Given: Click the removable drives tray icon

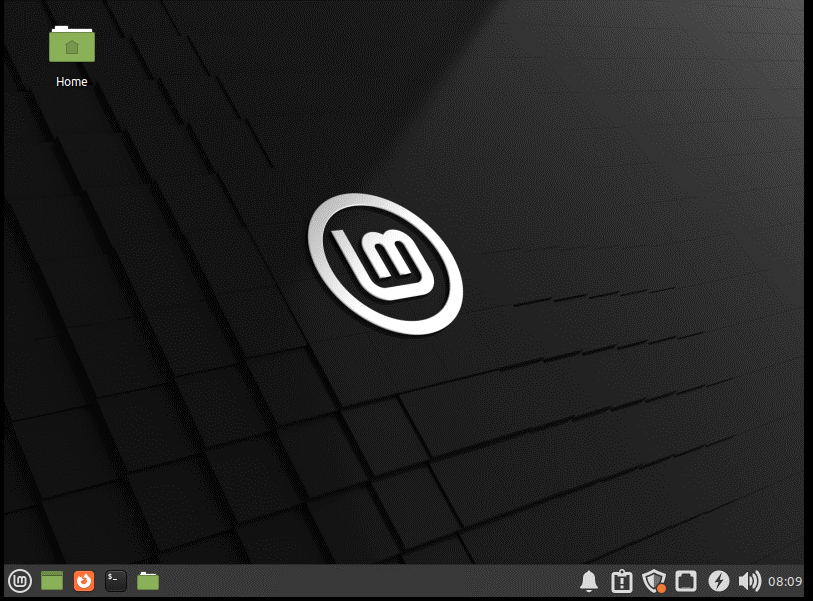Looking at the screenshot, I should tap(686, 581).
